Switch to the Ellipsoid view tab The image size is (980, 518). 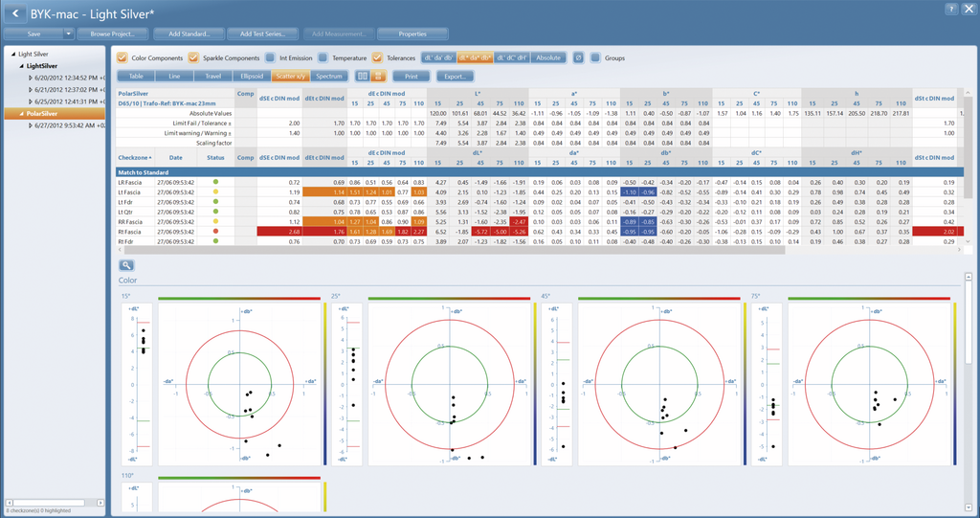252,77
